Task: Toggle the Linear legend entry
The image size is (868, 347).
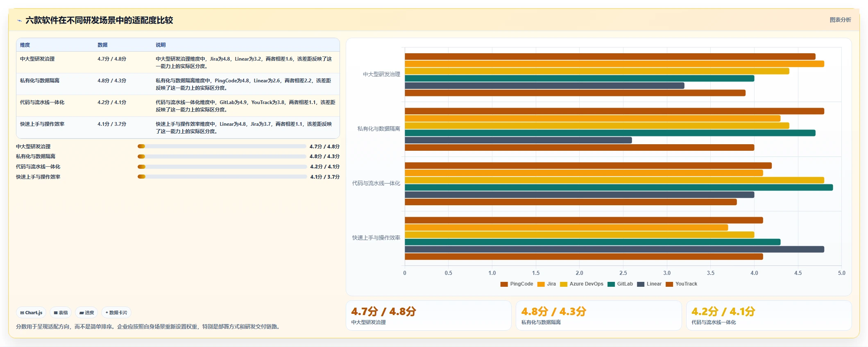Action: 649,284
